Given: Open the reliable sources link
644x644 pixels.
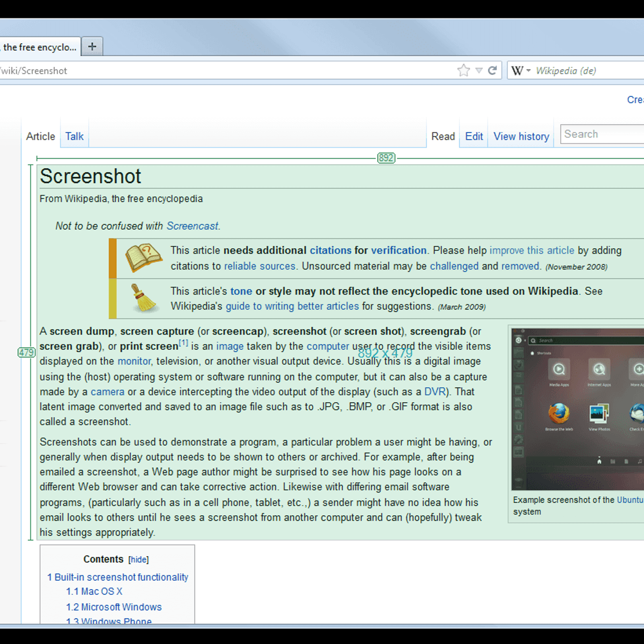Looking at the screenshot, I should (x=260, y=266).
